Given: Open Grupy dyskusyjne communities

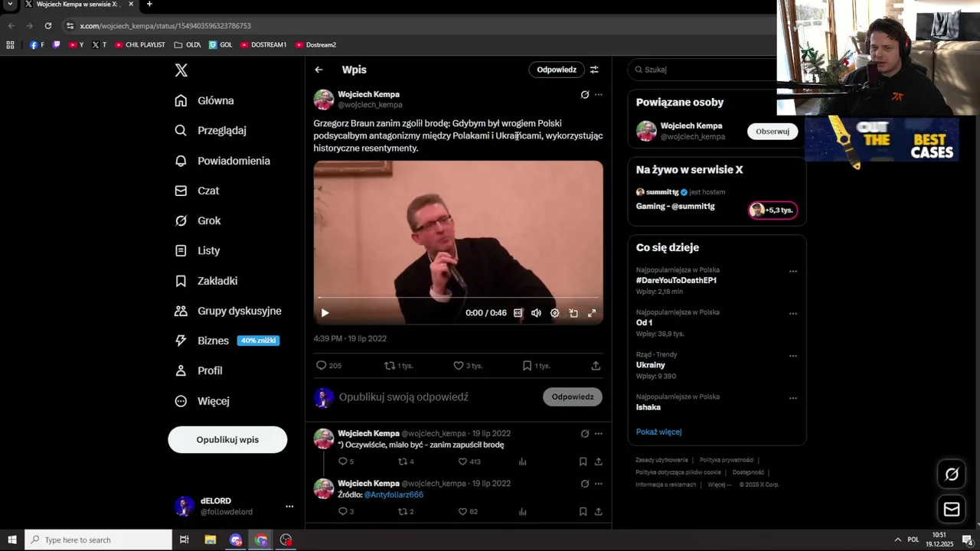Looking at the screenshot, I should click(x=228, y=311).
